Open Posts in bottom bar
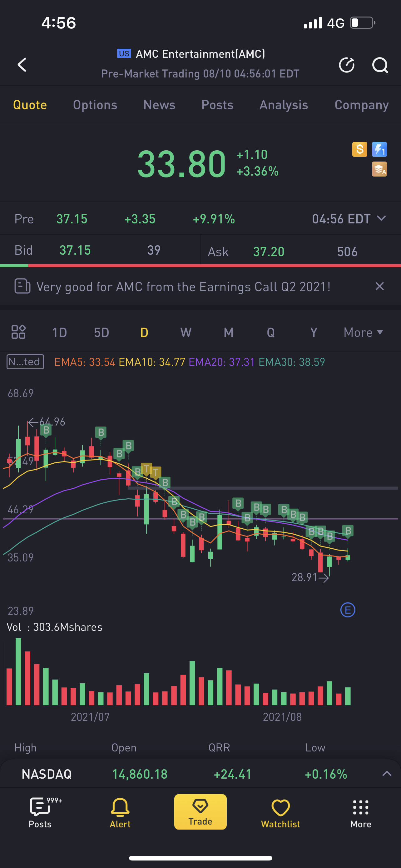The image size is (401, 868). [40, 812]
